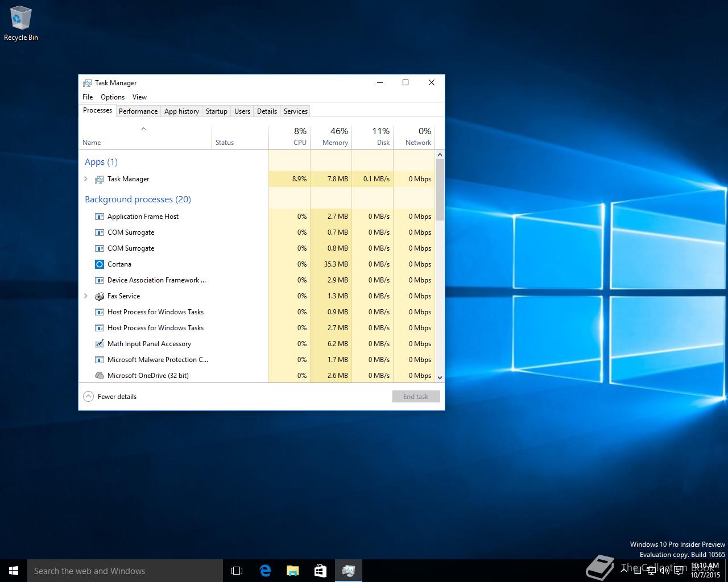Select the Apps (1) group header
This screenshot has height=582, width=728.
[x=101, y=162]
